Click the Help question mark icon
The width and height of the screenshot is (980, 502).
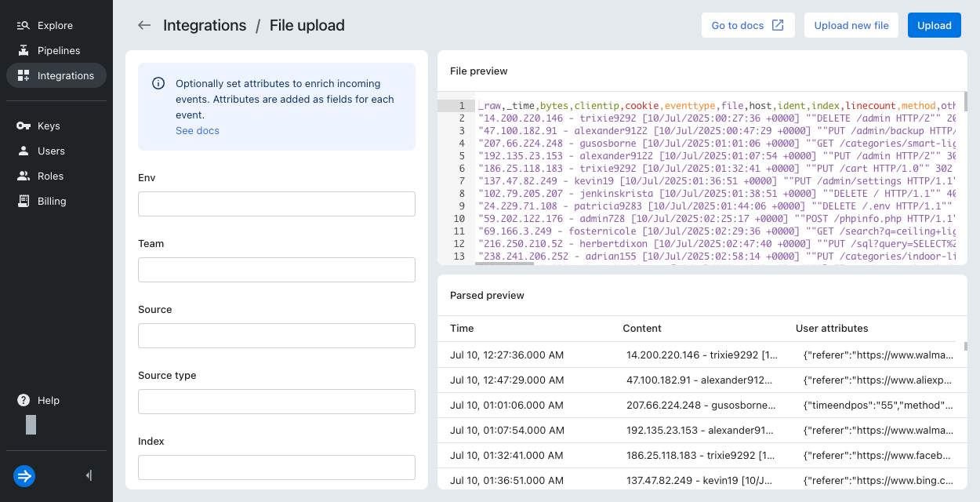24,400
